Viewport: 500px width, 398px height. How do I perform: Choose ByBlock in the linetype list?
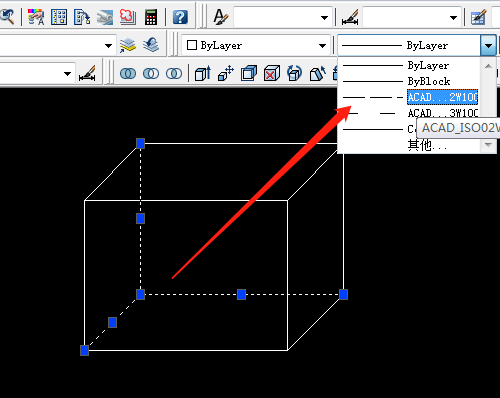(410, 81)
